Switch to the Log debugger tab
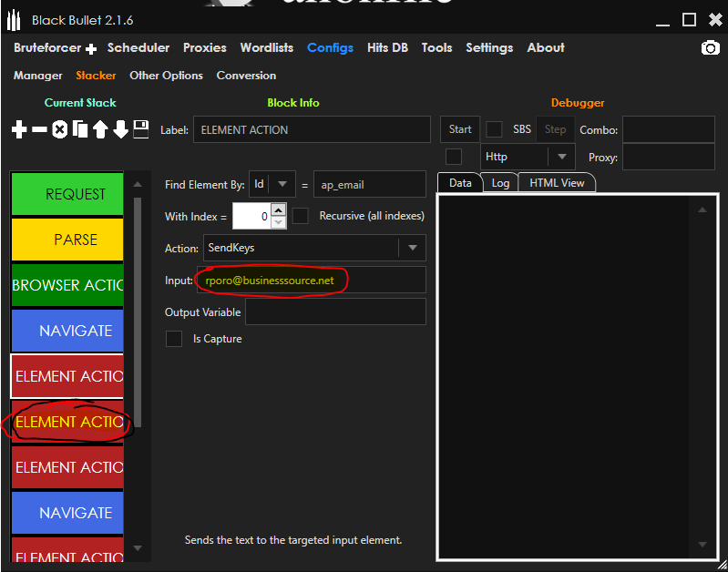Image resolution: width=728 pixels, height=572 pixels. 500,182
